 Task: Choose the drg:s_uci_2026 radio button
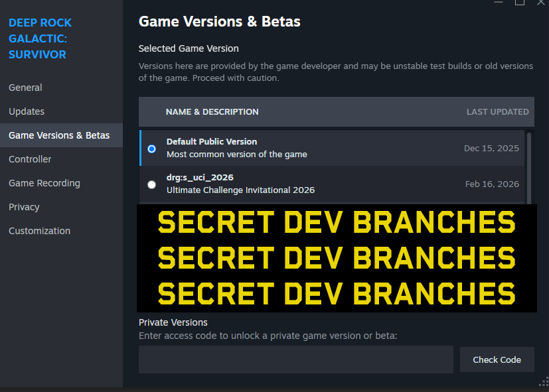152,184
